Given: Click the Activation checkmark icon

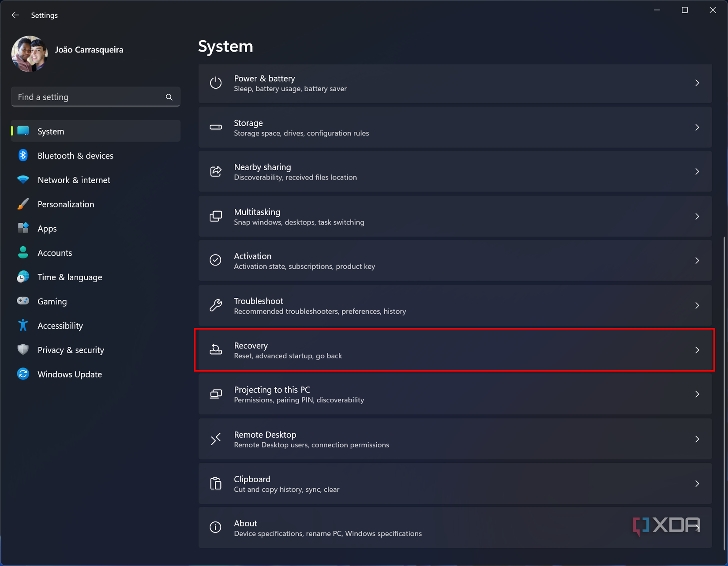Looking at the screenshot, I should point(216,260).
